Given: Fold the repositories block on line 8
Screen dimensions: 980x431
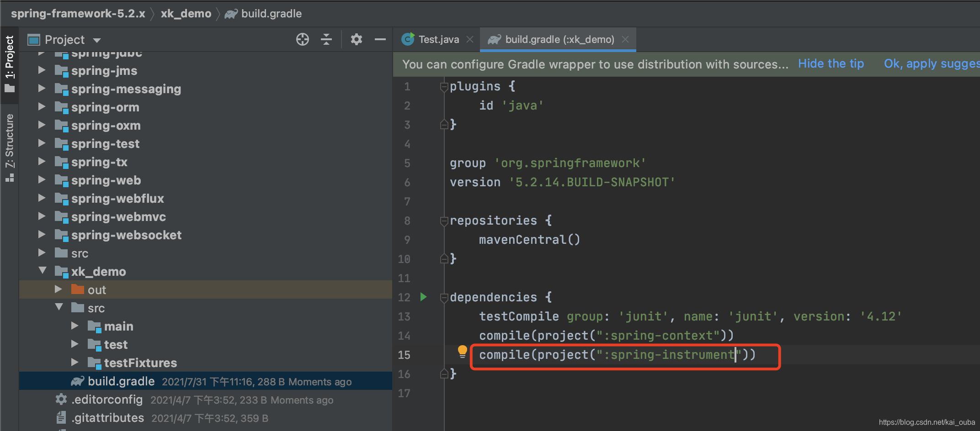Looking at the screenshot, I should coord(443,221).
